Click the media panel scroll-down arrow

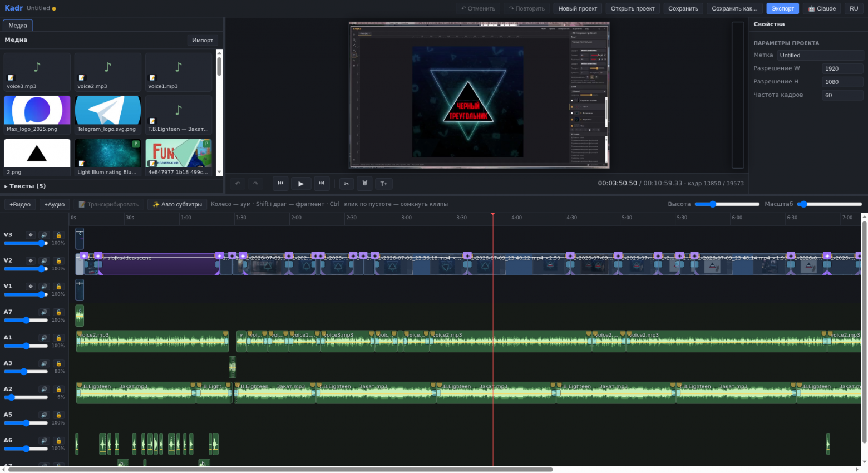click(x=219, y=173)
